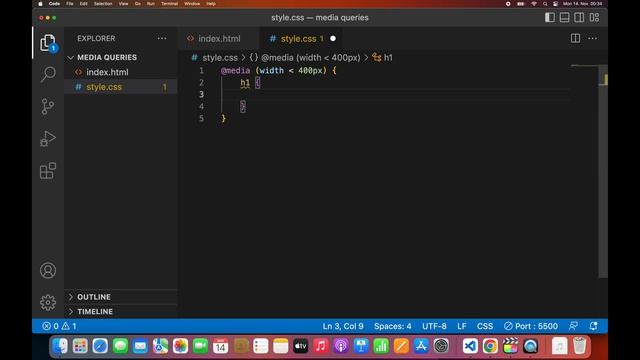Customize layout icon in title bar

pyautogui.click(x=594, y=18)
